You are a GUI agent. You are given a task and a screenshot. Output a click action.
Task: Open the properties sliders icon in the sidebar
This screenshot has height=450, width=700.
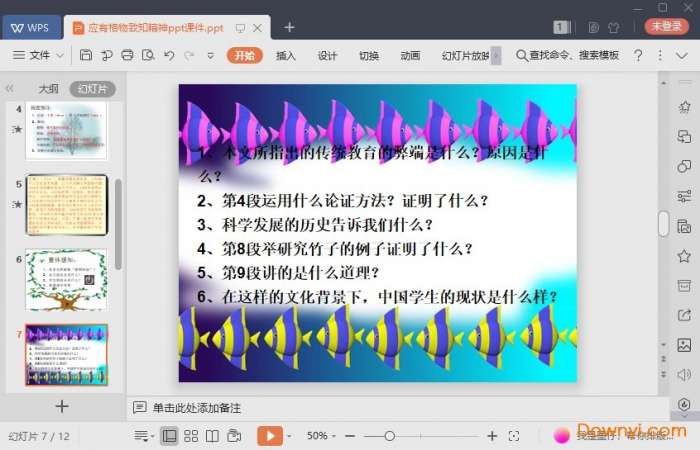tap(684, 196)
